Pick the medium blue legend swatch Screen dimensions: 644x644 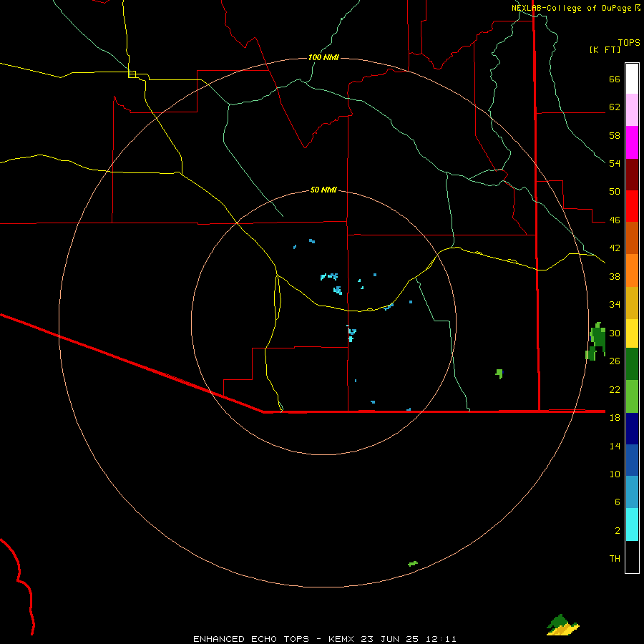tap(632, 460)
